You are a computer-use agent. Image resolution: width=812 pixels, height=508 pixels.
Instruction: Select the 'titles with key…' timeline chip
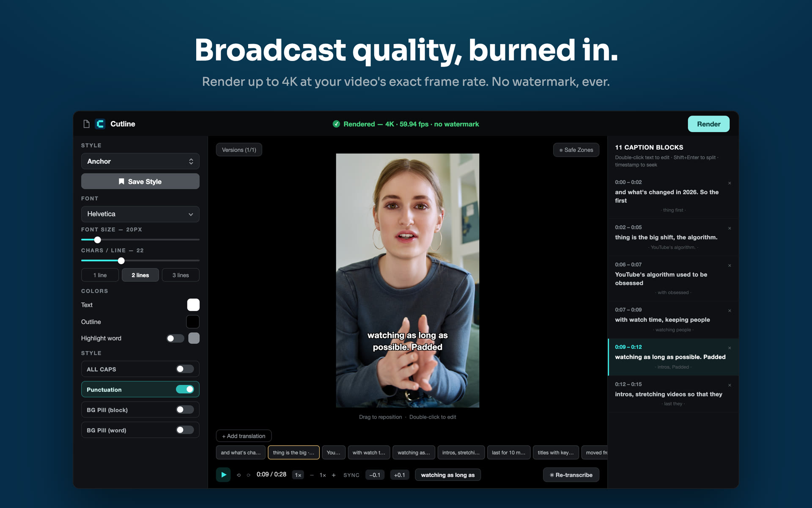click(x=556, y=453)
